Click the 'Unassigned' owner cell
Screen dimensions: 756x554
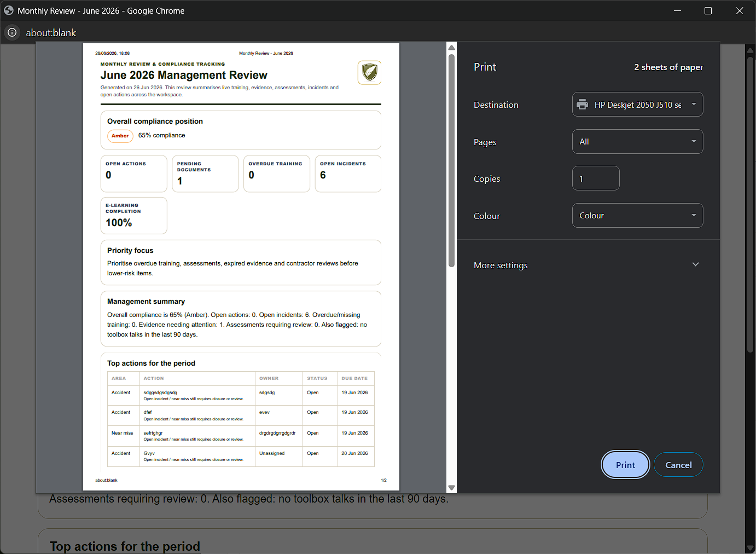[279, 456]
